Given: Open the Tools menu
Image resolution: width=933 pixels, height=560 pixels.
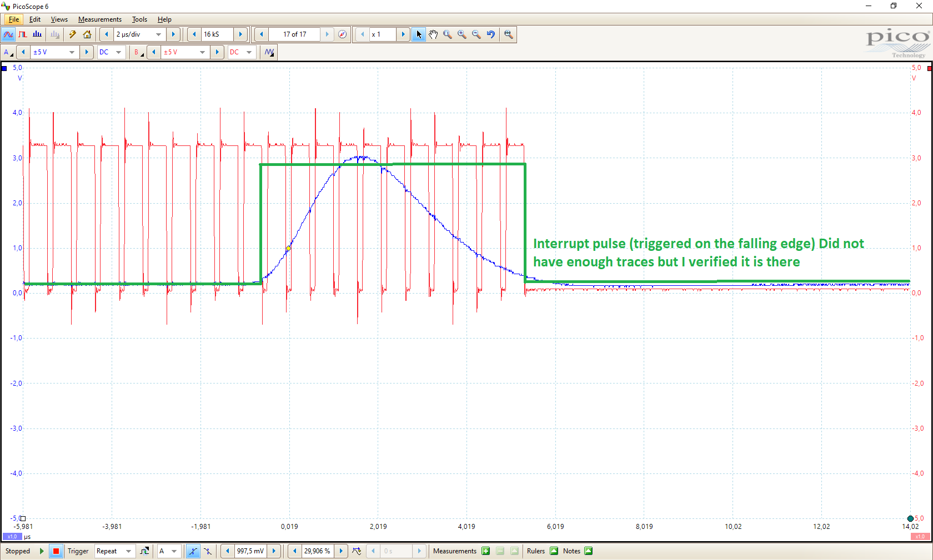Looking at the screenshot, I should 139,19.
